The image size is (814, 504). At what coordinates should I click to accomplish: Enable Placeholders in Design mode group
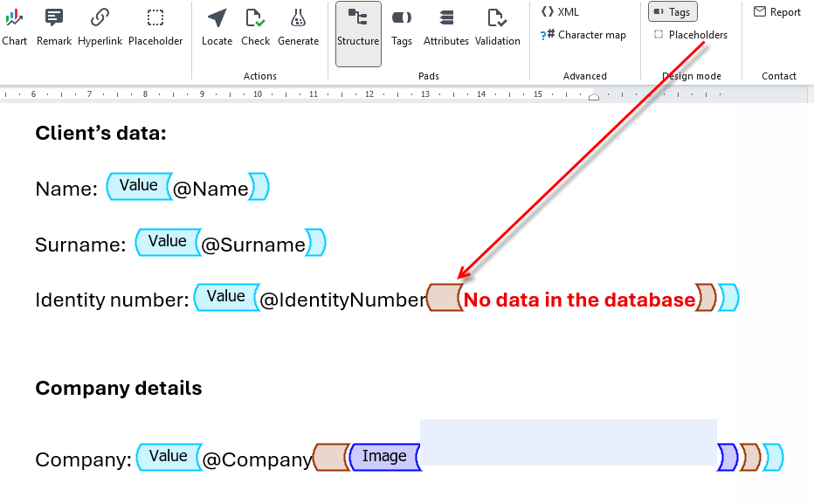[x=691, y=35]
